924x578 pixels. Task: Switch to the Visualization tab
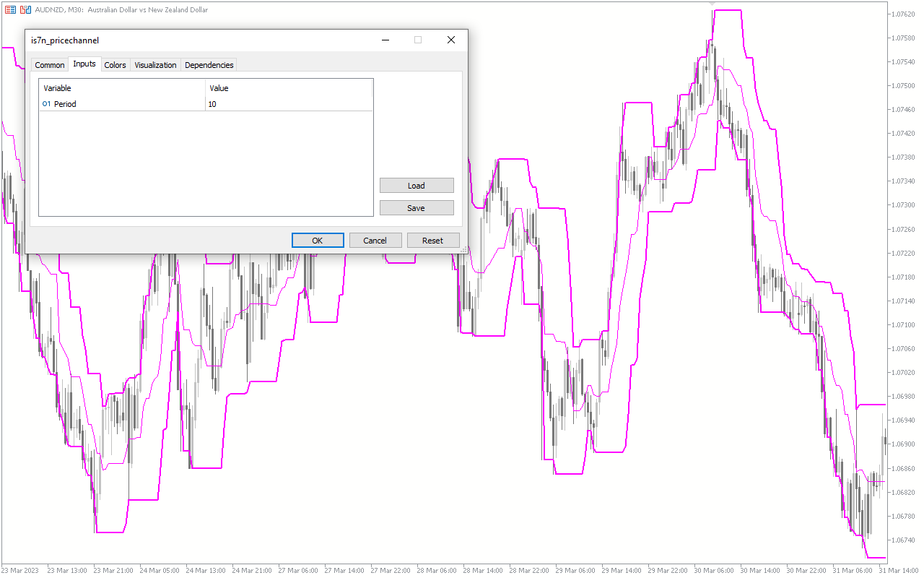pos(155,65)
